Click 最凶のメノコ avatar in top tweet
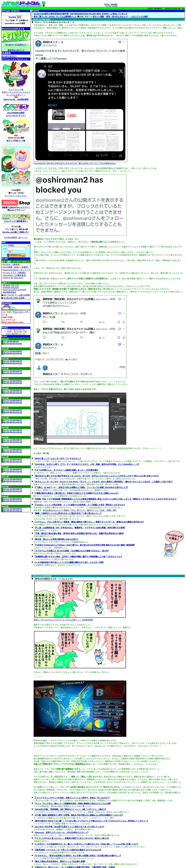 pos(39,43)
